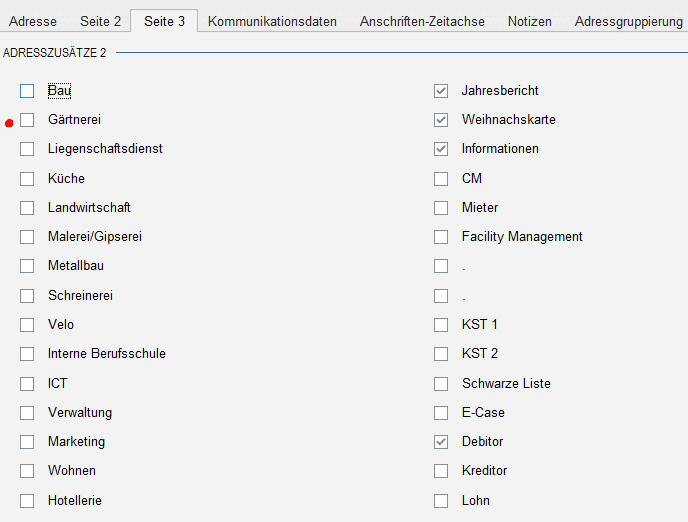Enable the Landwirtschaft checkbox
Screen dimensions: 688x522
pyautogui.click(x=27, y=208)
